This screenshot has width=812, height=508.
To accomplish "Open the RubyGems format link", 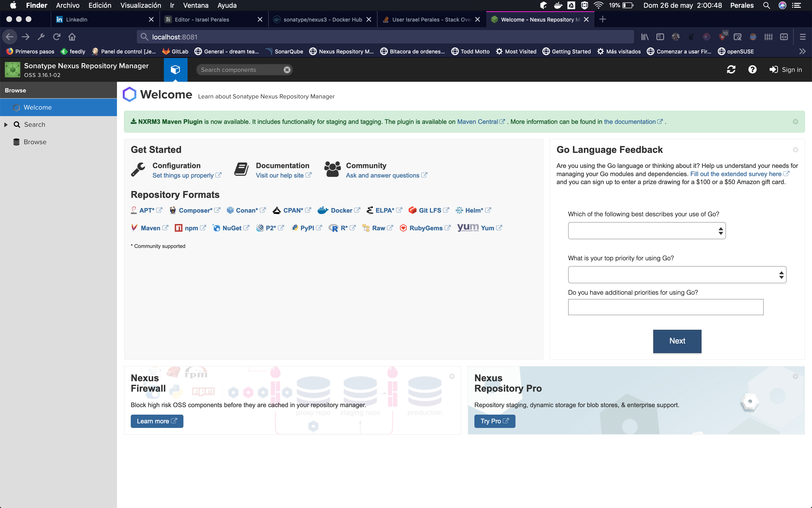I will [425, 228].
